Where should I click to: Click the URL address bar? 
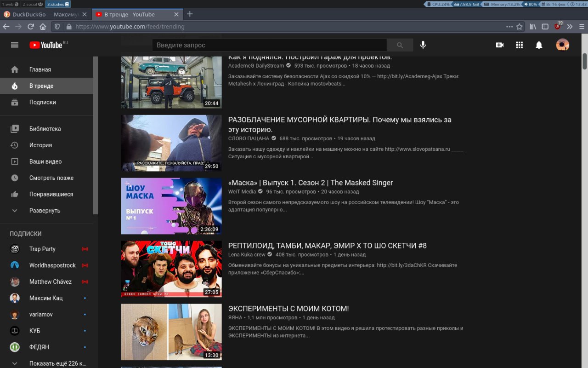tap(287, 27)
